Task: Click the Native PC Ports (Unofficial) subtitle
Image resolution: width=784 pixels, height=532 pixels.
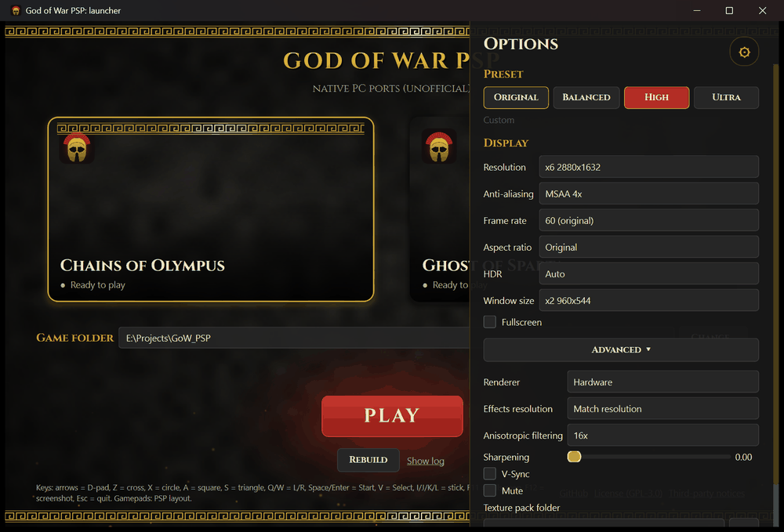Action: point(392,89)
